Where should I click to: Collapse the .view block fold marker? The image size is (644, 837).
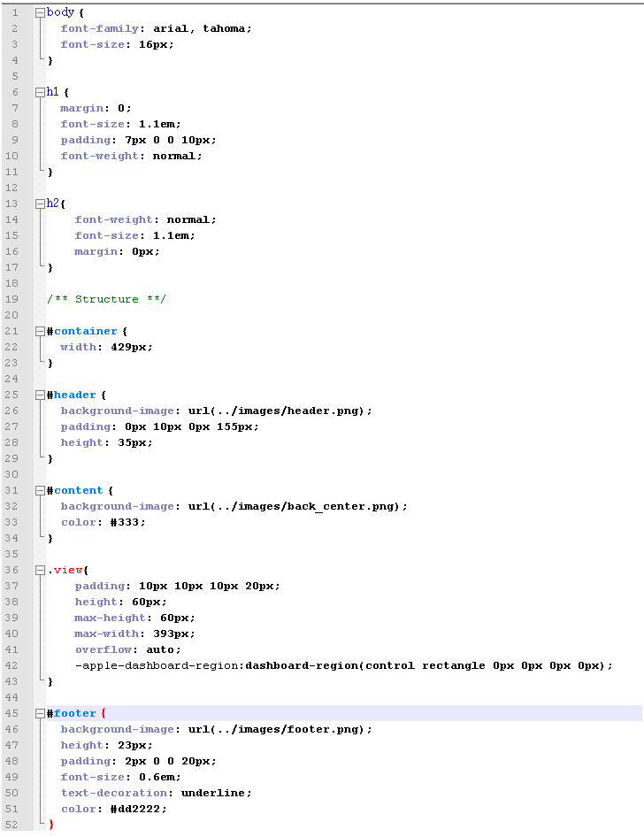pos(40,570)
